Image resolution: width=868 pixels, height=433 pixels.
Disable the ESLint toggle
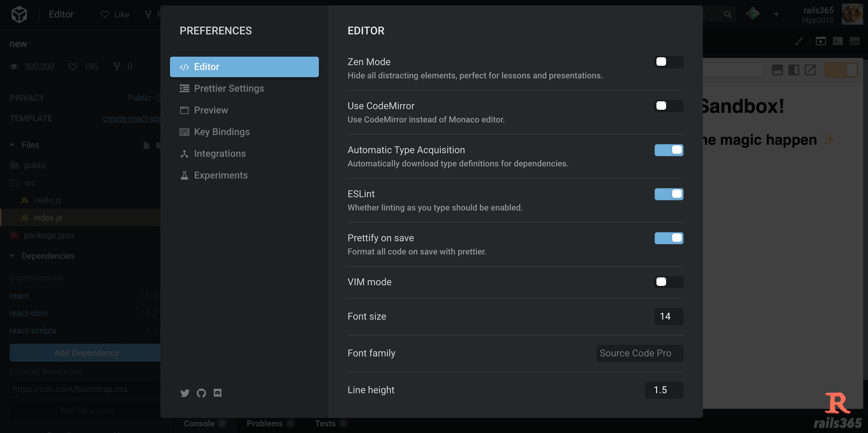tap(668, 194)
